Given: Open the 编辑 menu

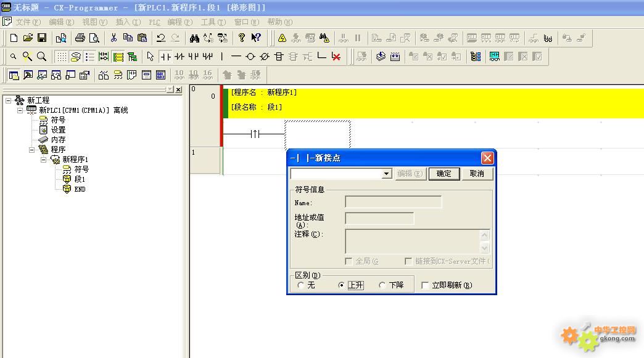Looking at the screenshot, I should coord(61,22).
